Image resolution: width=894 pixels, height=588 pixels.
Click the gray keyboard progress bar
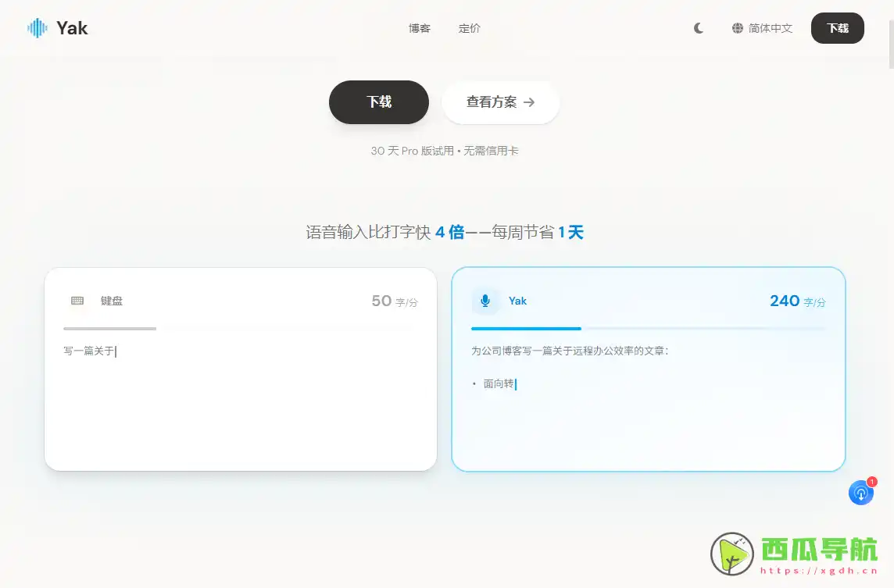point(110,329)
